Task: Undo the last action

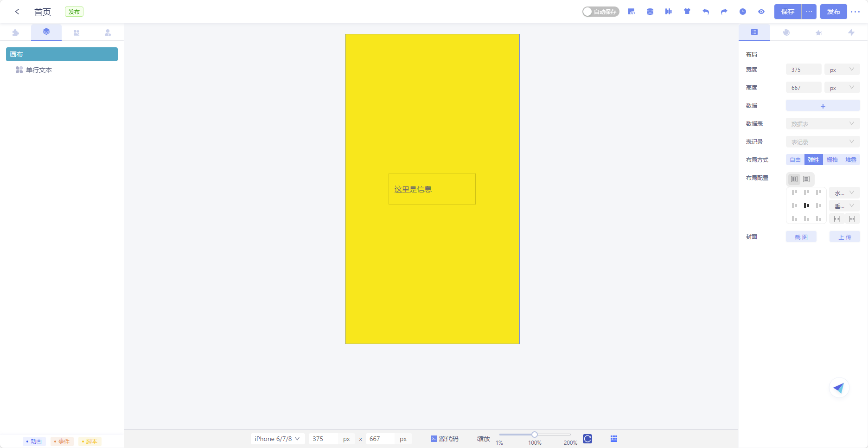Action: click(706, 12)
